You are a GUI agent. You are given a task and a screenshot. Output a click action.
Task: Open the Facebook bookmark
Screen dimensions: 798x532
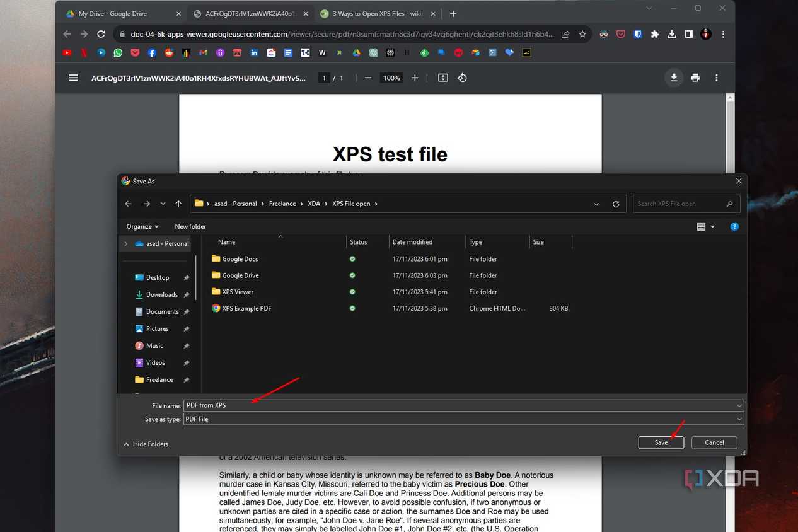point(152,53)
